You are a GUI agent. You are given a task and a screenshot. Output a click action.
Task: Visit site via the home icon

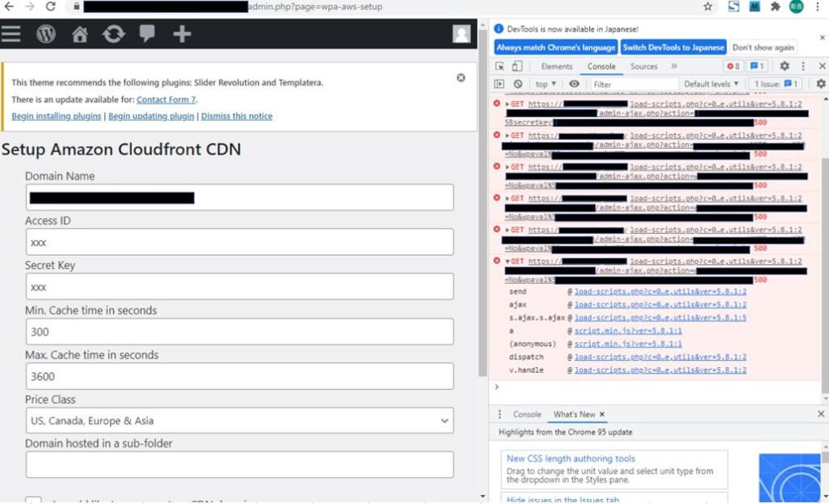pos(80,35)
